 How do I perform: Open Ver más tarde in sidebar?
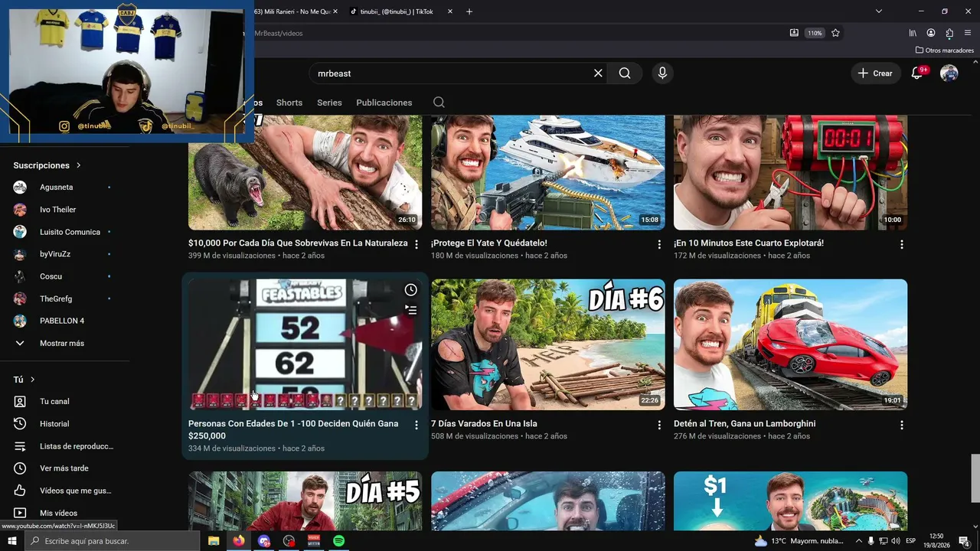click(x=65, y=468)
